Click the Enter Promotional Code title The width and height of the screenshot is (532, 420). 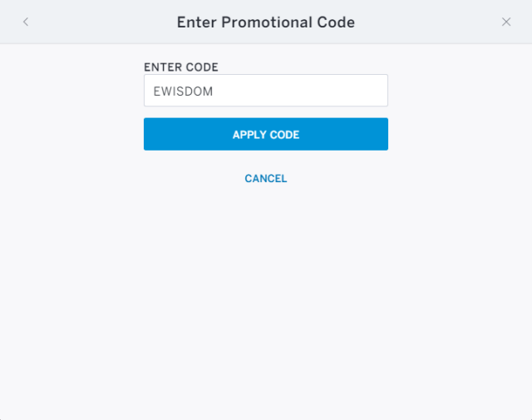tap(266, 22)
